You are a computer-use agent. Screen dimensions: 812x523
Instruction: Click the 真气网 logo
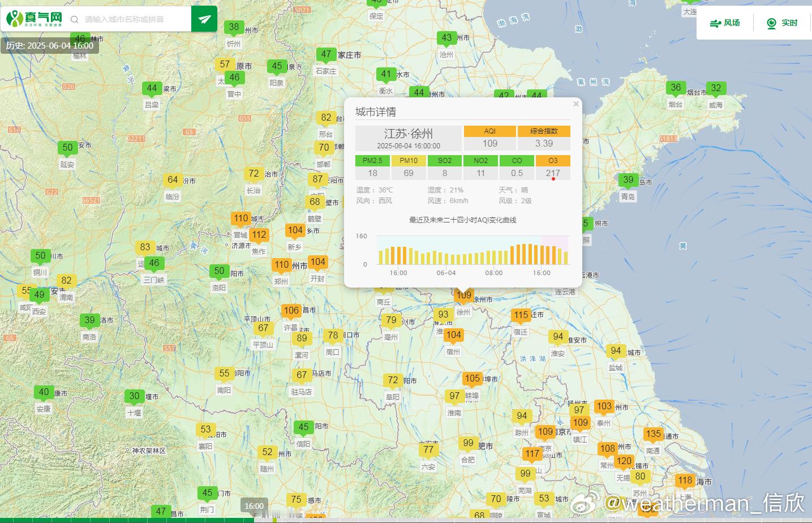pos(34,19)
